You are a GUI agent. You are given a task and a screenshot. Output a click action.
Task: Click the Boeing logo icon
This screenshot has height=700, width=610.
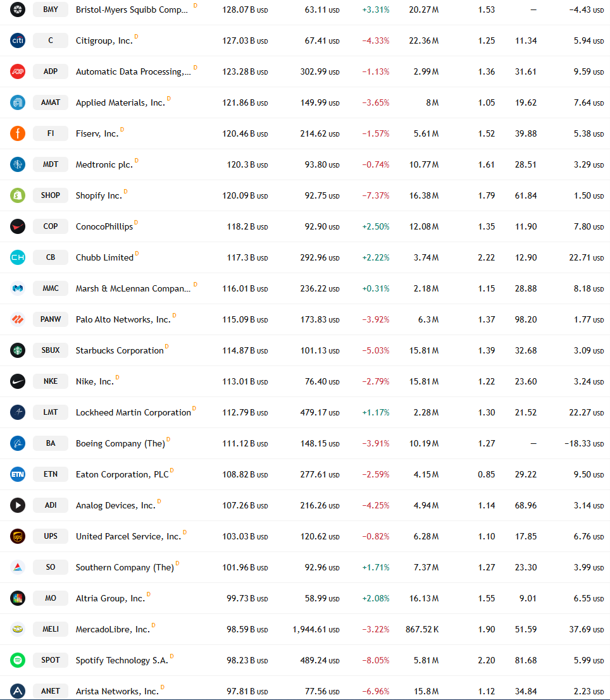pos(18,443)
